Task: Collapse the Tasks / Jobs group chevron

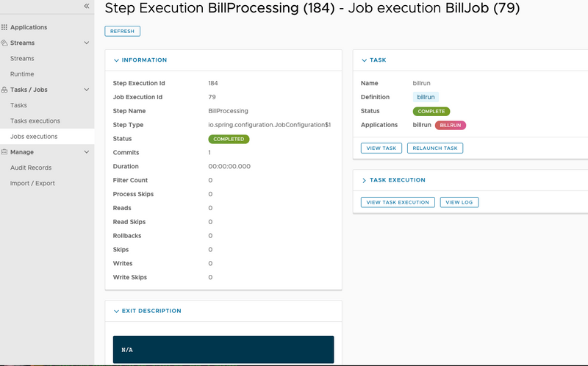Action: tap(87, 90)
